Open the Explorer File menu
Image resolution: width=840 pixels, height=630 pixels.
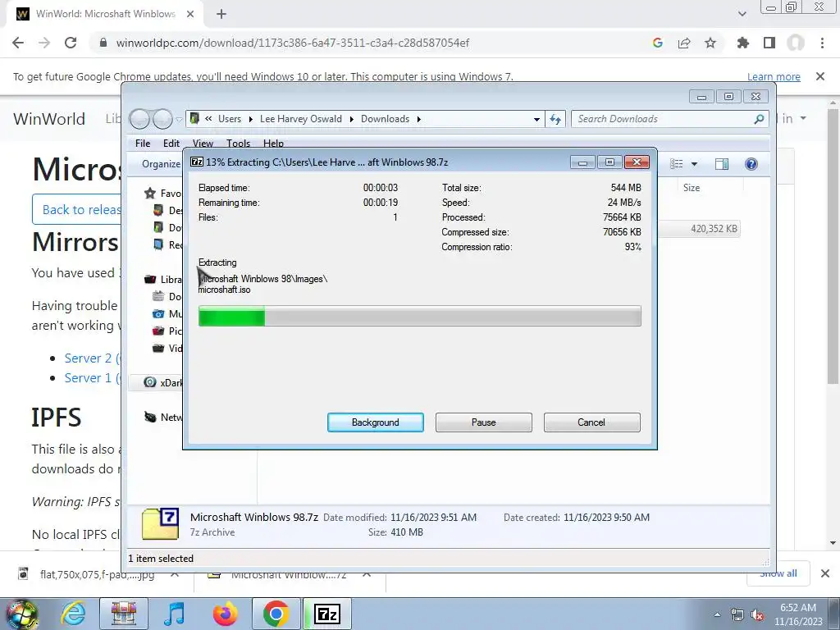143,143
